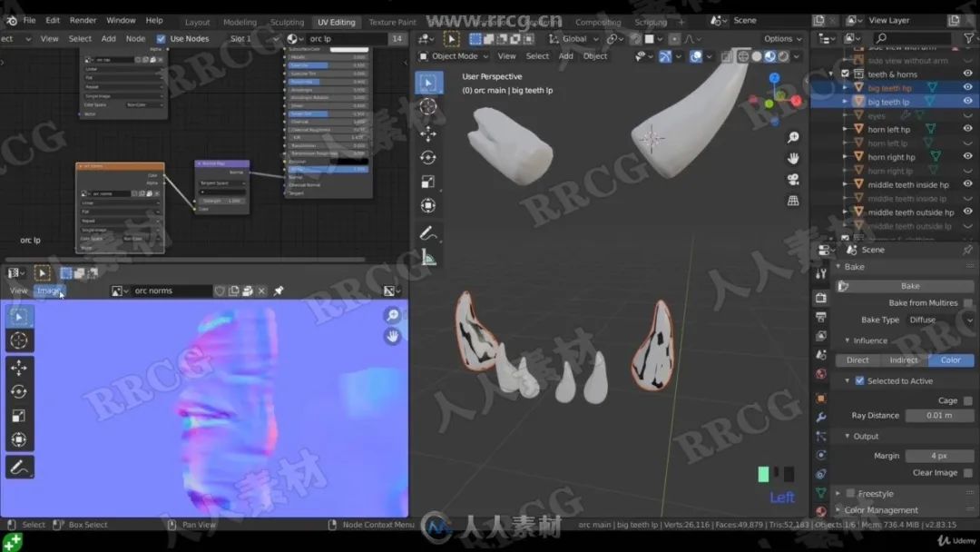Image resolution: width=980 pixels, height=552 pixels.
Task: Hide big teeth hp in outliner
Action: 967,88
